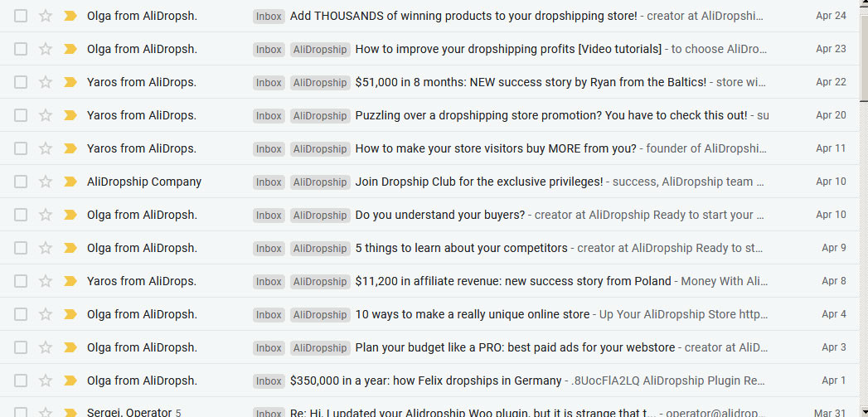Toggle importance marker on Puzzling over dropshipping email
This screenshot has height=417, width=868.
pos(70,116)
